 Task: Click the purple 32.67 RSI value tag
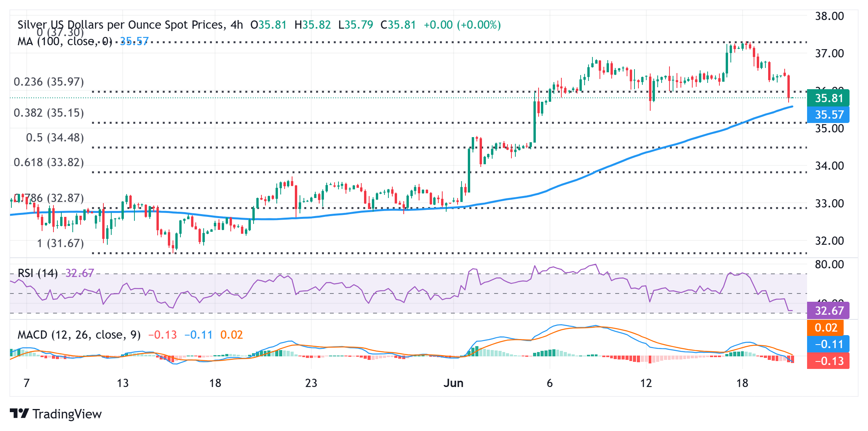[828, 311]
